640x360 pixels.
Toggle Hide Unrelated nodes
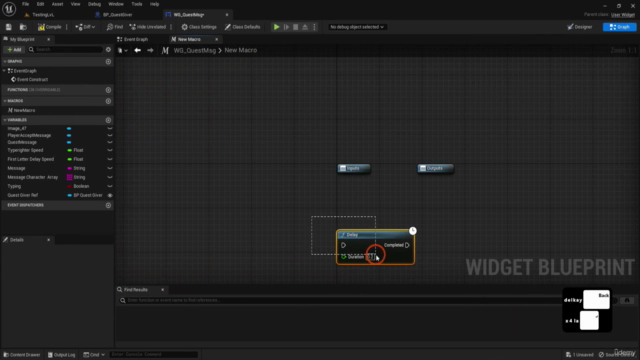point(148,27)
